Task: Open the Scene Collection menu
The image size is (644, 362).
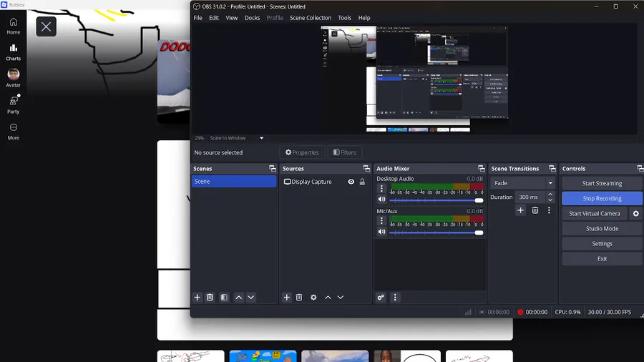Action: (x=311, y=18)
